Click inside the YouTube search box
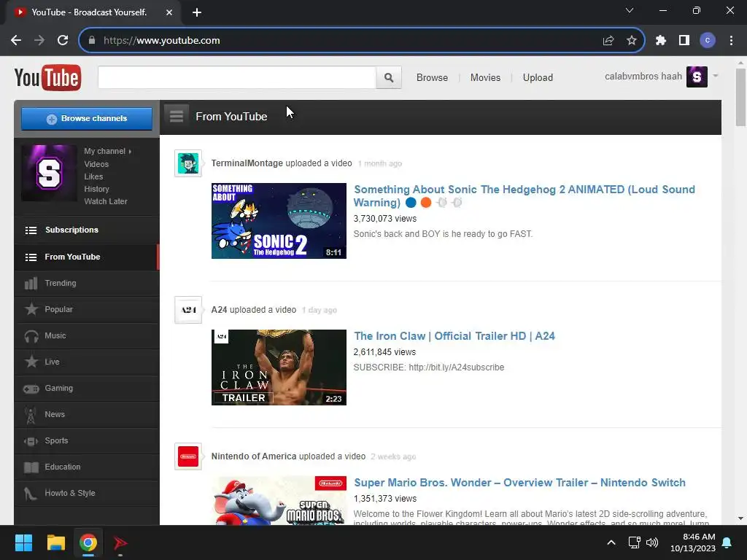747x560 pixels. coord(237,77)
